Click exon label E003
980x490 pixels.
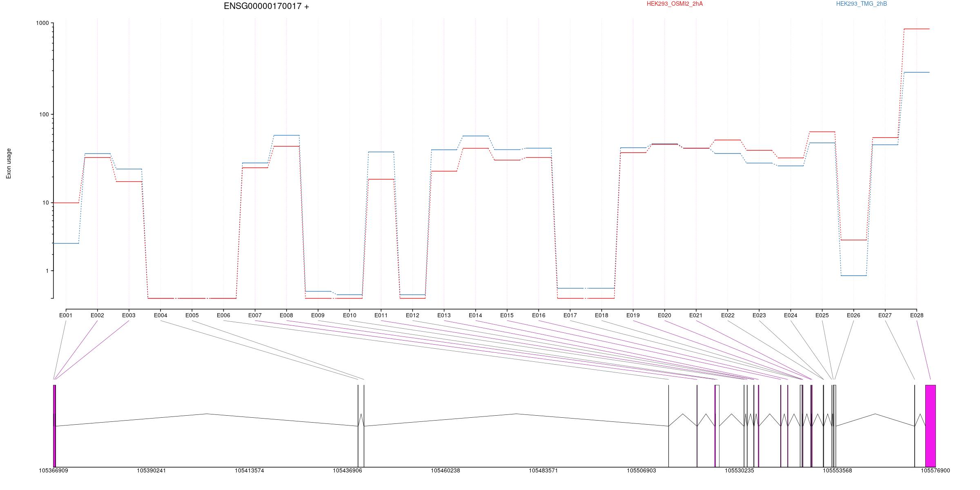point(129,315)
